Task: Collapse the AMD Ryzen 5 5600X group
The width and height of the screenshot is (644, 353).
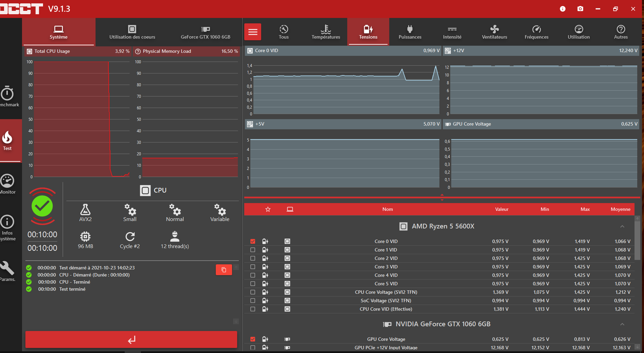Action: [x=622, y=226]
